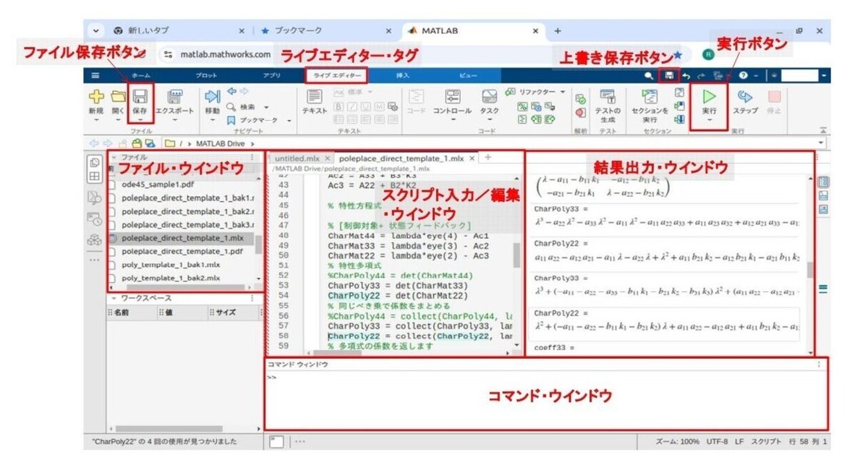Open the hamburger menu icon in blue bar
868x455 pixels.
tap(95, 75)
